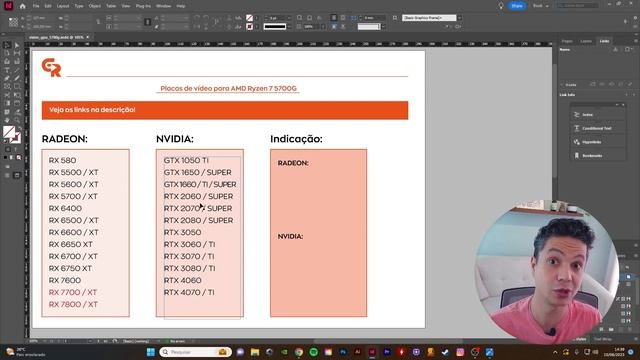Click the reference point locator grid

[x=13, y=22]
